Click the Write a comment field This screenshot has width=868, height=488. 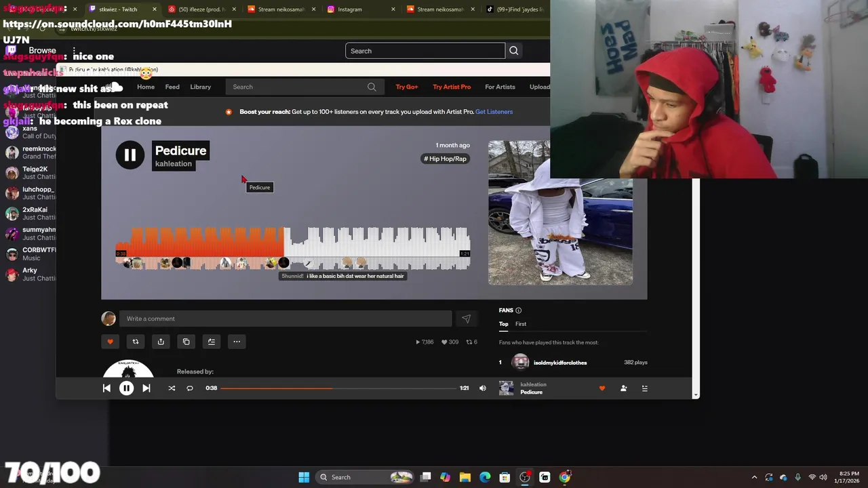point(285,319)
